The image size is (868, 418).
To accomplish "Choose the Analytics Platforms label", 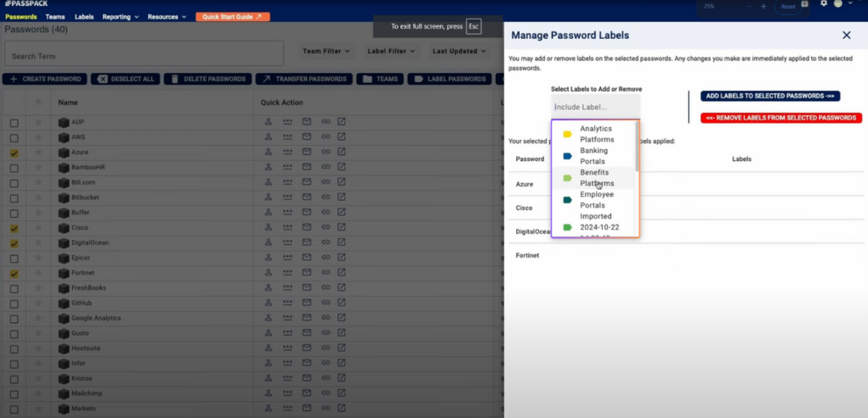I will [593, 134].
